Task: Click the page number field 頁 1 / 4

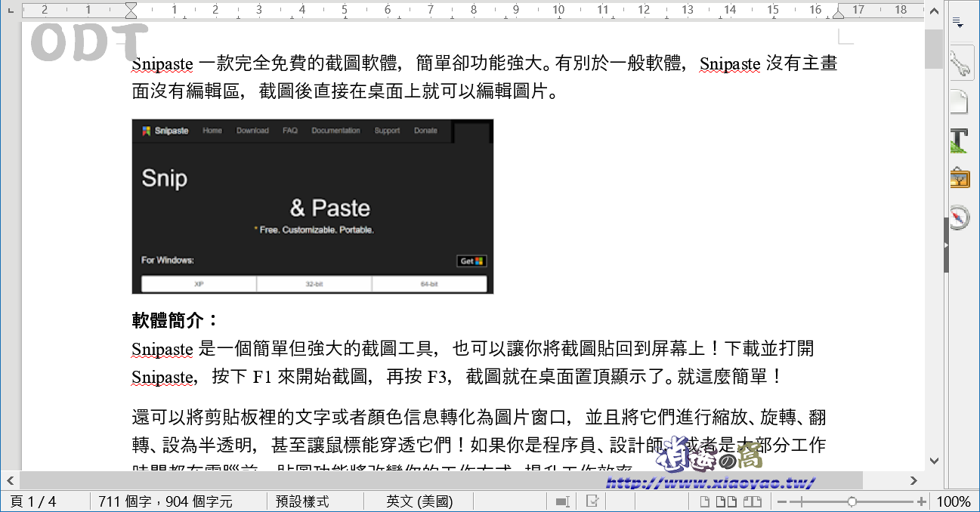Action: 33,501
